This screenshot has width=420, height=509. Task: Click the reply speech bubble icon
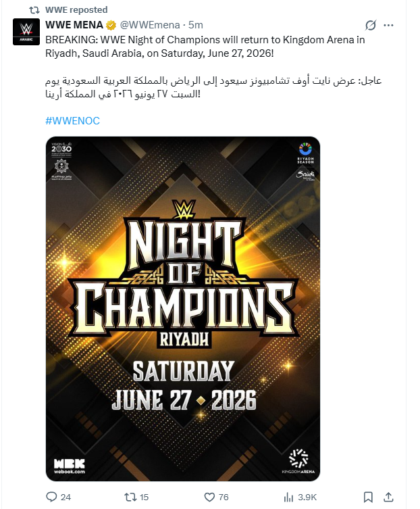[51, 497]
